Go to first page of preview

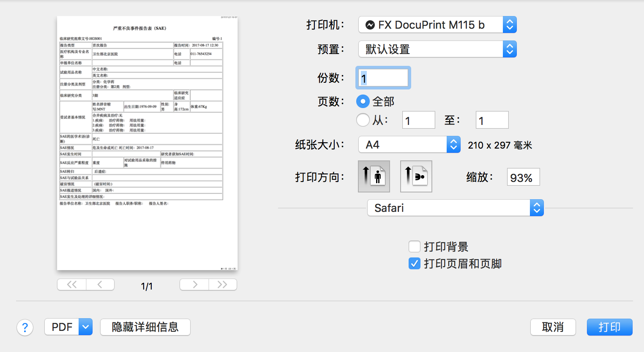point(72,284)
